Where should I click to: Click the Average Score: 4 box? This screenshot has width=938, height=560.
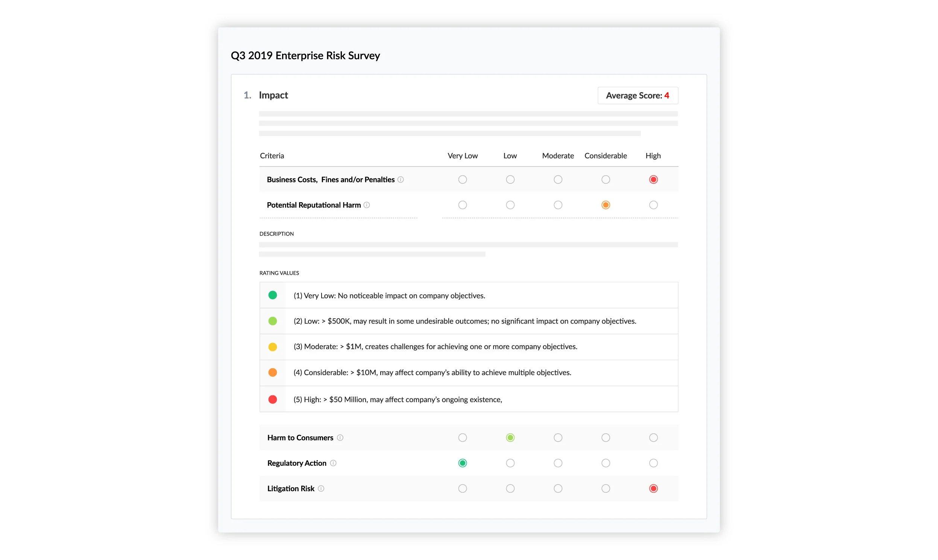pos(638,95)
